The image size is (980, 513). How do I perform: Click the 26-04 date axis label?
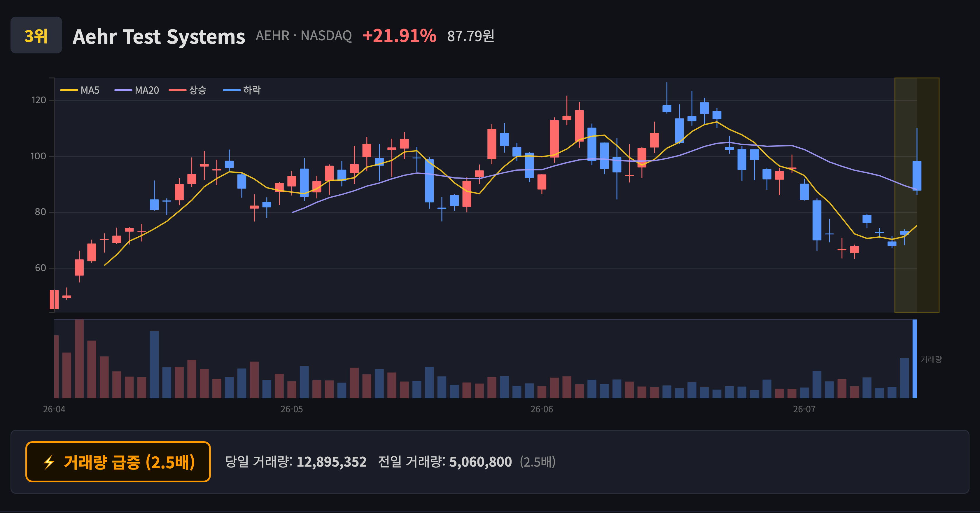(54, 409)
